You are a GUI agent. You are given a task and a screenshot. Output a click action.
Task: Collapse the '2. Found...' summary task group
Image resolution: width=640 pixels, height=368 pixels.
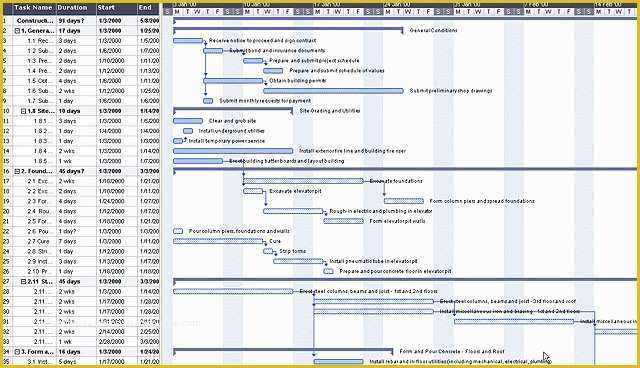(17, 171)
